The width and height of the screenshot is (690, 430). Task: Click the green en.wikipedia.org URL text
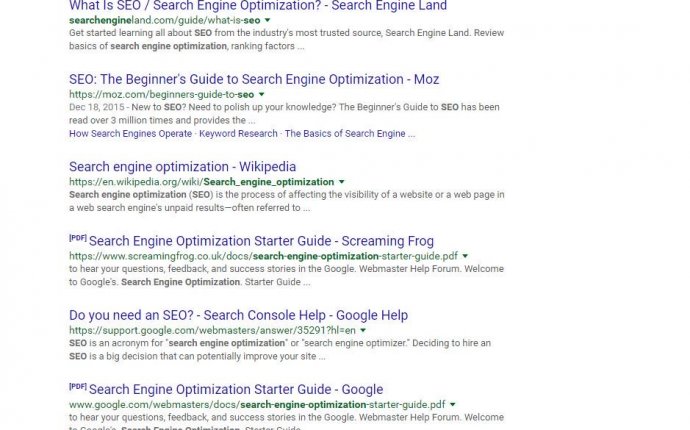click(x=201, y=182)
